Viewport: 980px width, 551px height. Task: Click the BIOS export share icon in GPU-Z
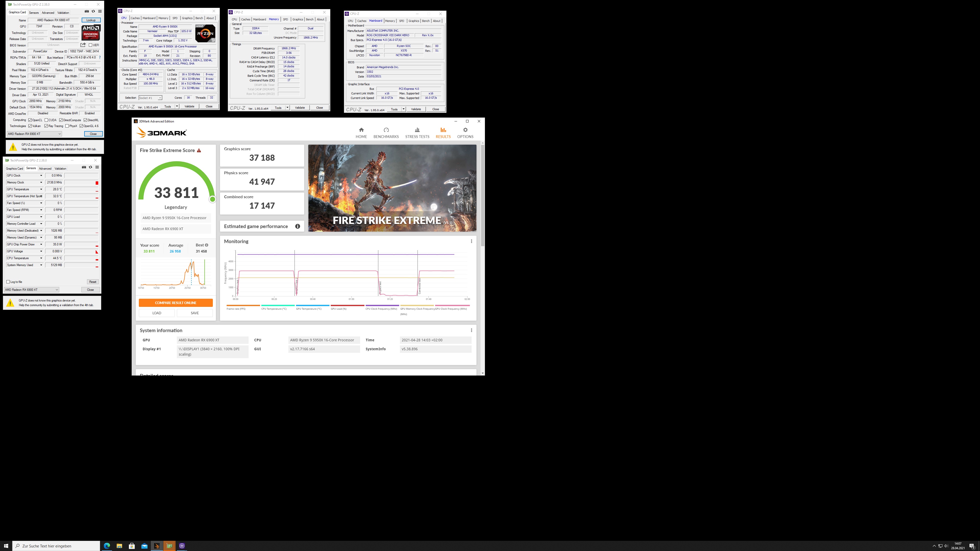pyautogui.click(x=83, y=45)
